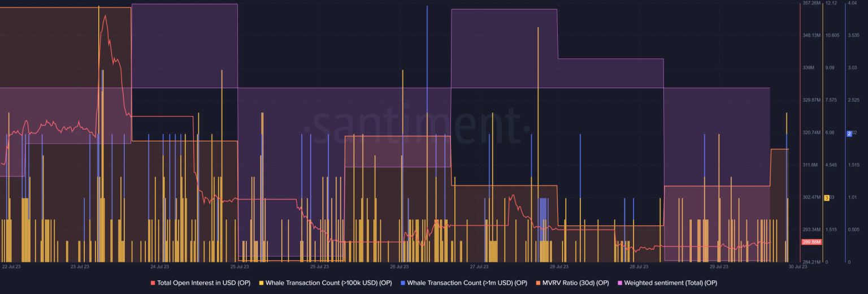Click the 22 Jul 23 date label
The height and width of the screenshot is (294, 868).
[x=11, y=266]
